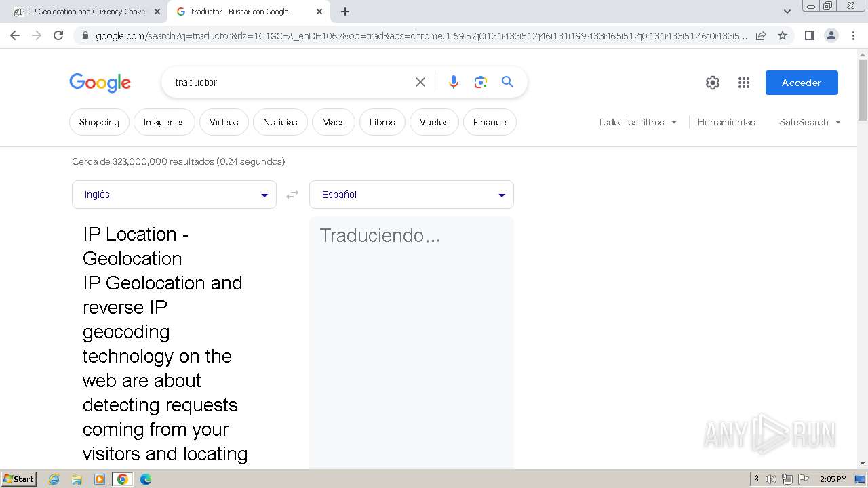Open the quick settings gear icon

click(x=713, y=83)
